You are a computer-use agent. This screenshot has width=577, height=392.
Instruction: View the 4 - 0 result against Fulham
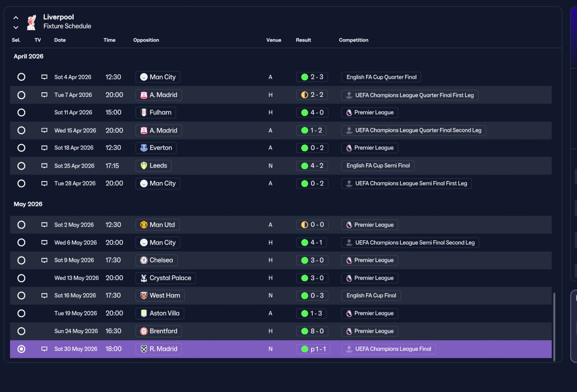click(x=312, y=113)
